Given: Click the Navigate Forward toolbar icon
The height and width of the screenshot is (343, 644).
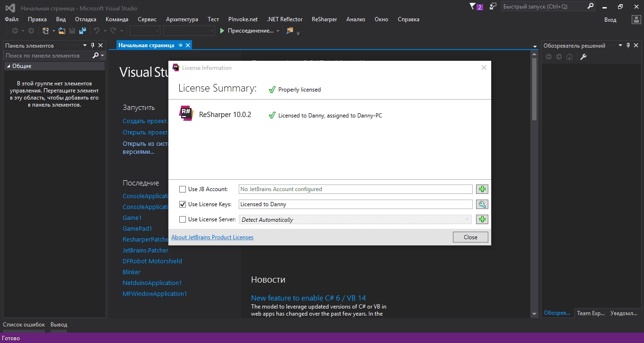Looking at the screenshot, I should [x=31, y=31].
